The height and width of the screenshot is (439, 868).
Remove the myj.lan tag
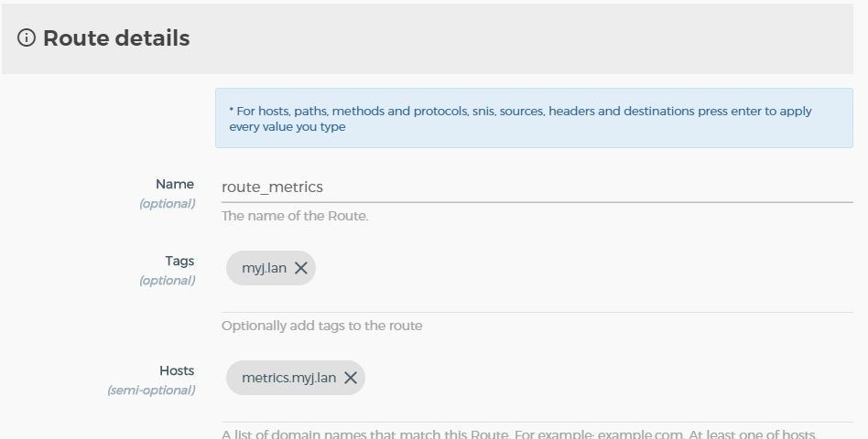[300, 268]
